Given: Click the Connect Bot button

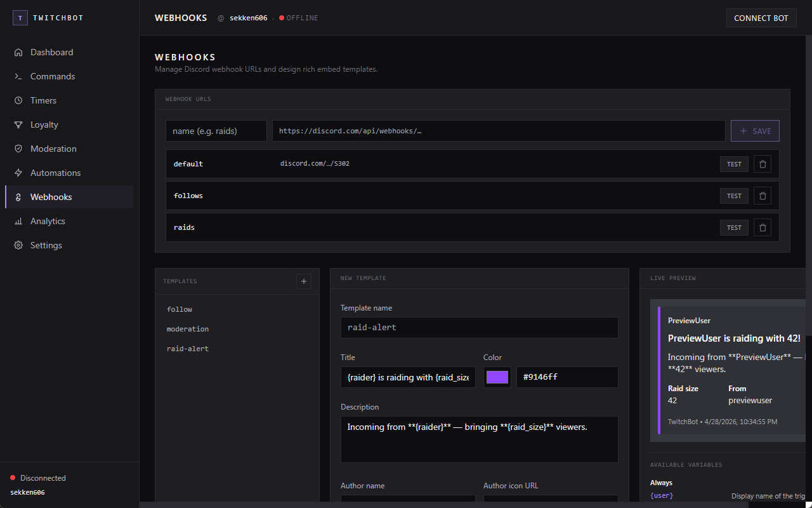Looking at the screenshot, I should point(761,18).
